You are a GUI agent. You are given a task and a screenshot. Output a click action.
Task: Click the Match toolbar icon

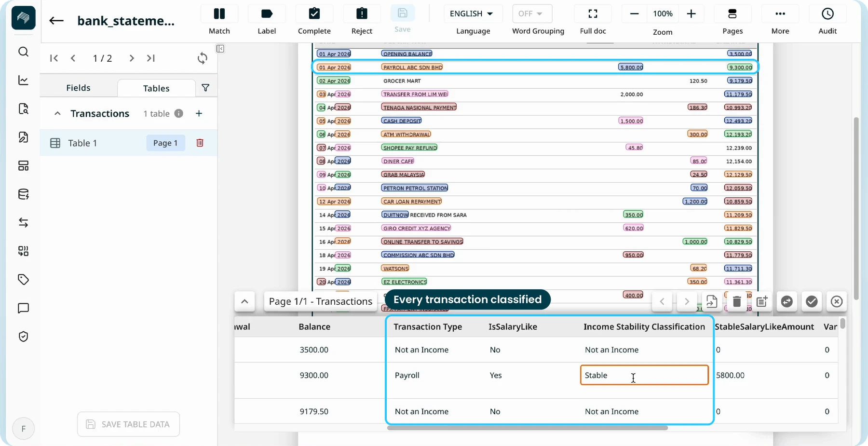coord(219,14)
